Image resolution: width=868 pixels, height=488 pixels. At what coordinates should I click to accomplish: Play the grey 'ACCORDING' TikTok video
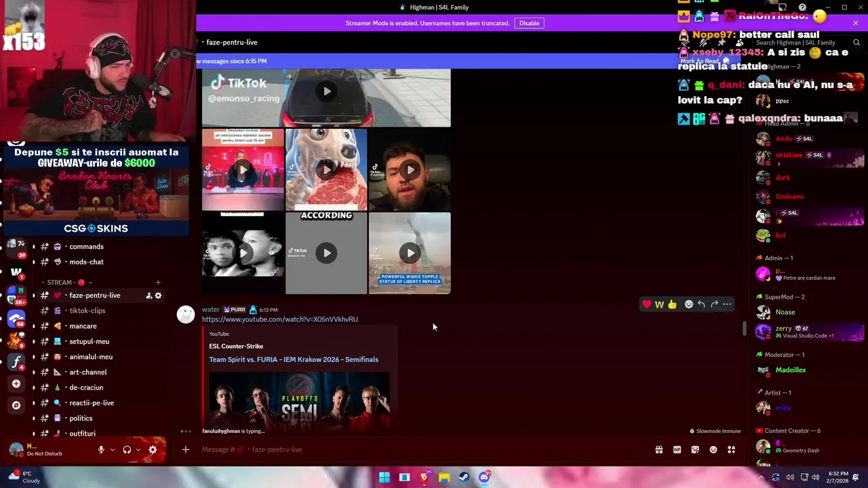click(326, 253)
